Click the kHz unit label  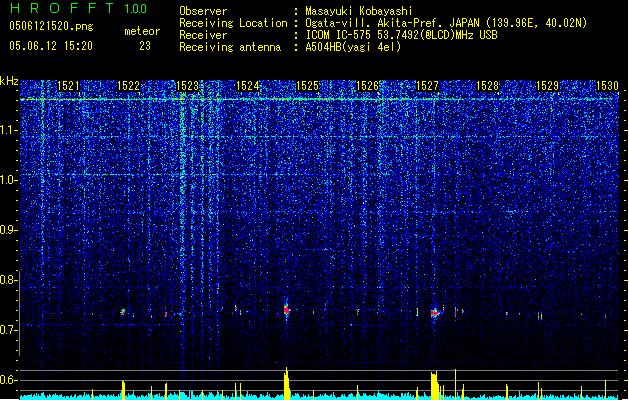(x=9, y=81)
